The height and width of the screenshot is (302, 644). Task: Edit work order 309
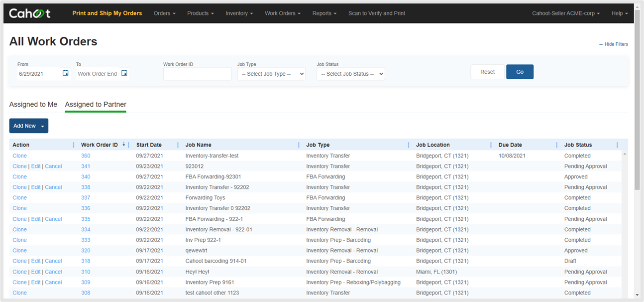coord(36,283)
